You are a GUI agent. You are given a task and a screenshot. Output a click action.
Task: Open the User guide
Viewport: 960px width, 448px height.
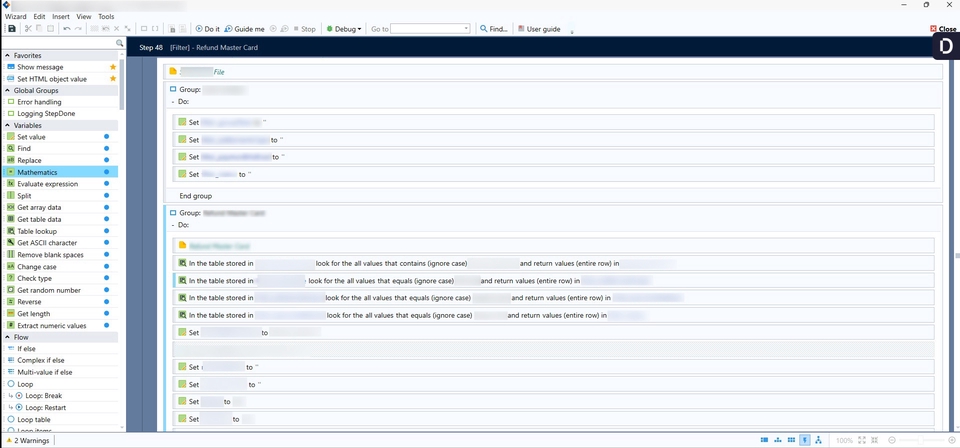pyautogui.click(x=539, y=29)
